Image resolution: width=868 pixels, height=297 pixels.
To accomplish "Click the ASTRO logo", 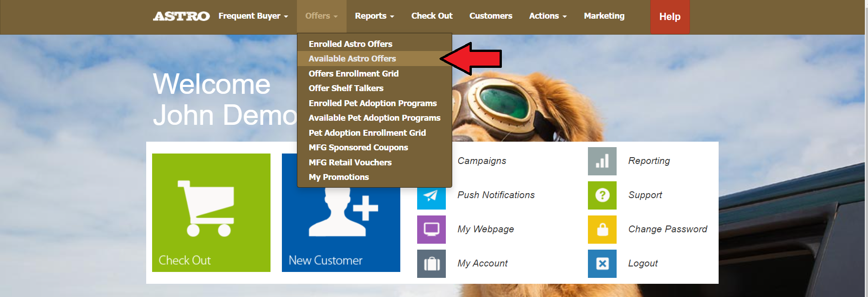I will [181, 16].
